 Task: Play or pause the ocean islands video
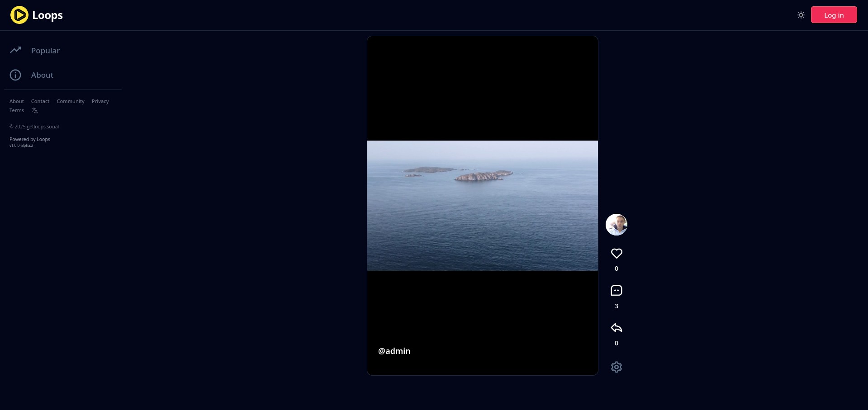[482, 206]
